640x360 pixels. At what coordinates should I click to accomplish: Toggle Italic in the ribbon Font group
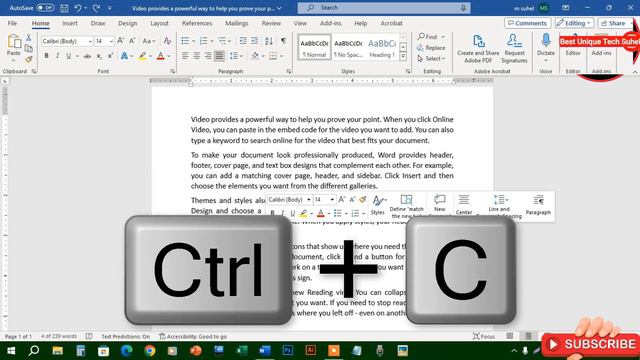point(58,56)
